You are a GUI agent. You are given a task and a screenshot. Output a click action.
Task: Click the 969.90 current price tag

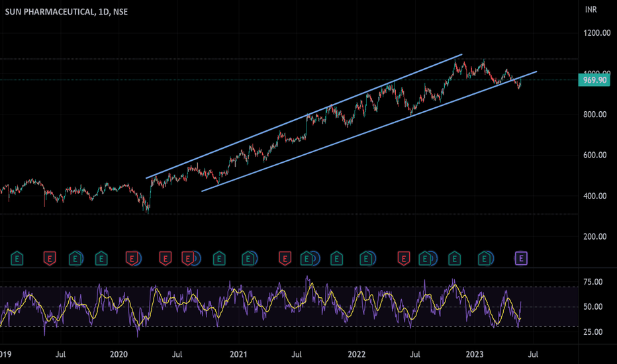pos(594,80)
